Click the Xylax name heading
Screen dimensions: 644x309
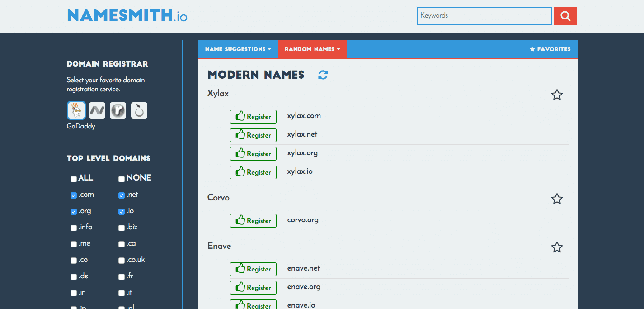click(x=218, y=94)
